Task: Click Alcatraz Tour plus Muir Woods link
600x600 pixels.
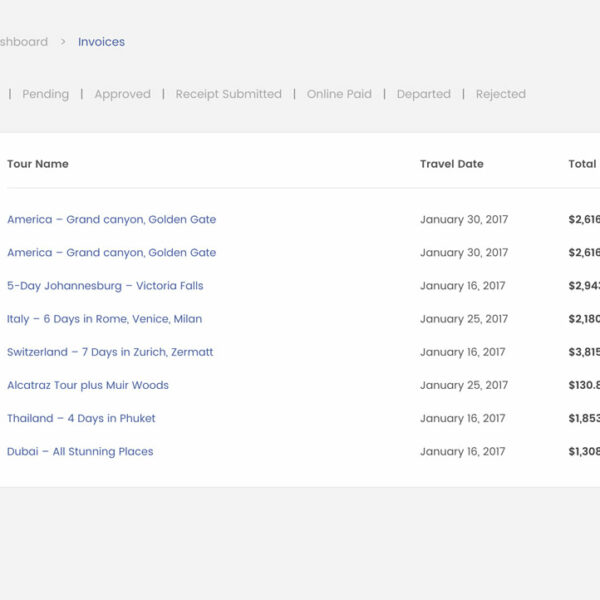Action: tap(88, 385)
